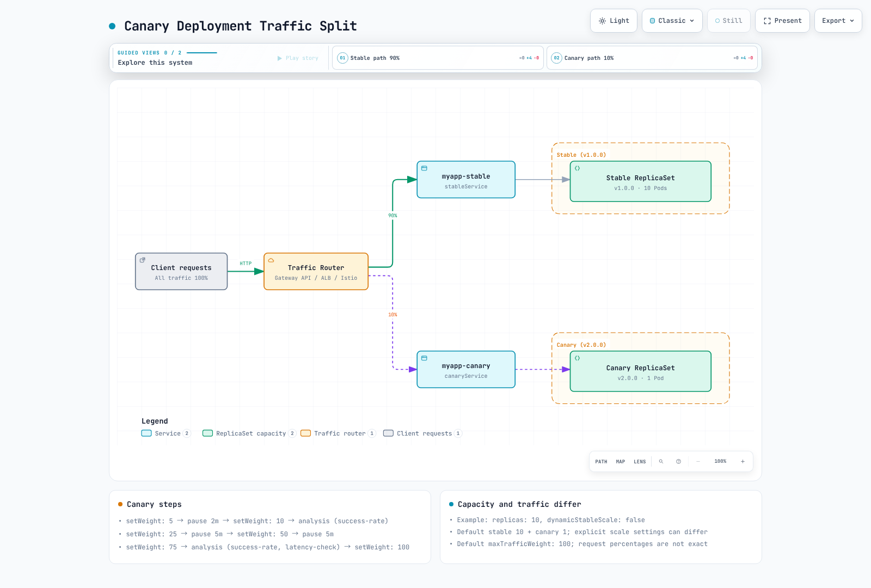
Task: Click the service icon on myapp-canary node
Action: (424, 358)
